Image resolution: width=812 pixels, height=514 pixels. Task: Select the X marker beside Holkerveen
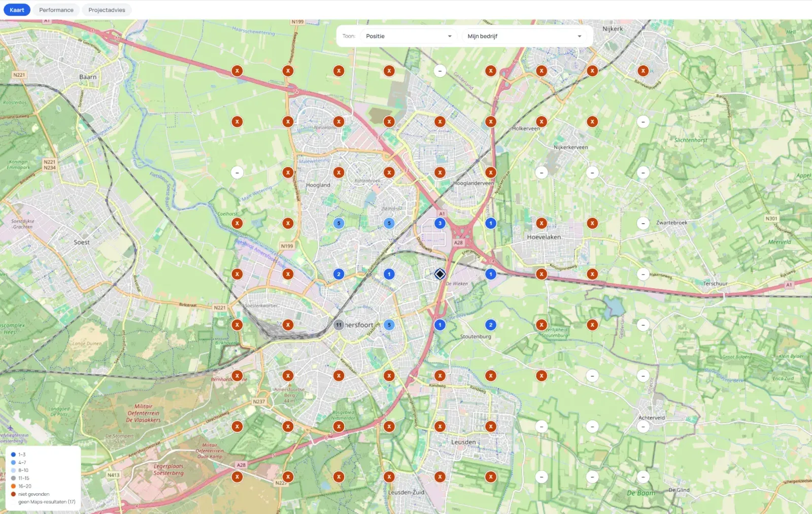click(542, 122)
